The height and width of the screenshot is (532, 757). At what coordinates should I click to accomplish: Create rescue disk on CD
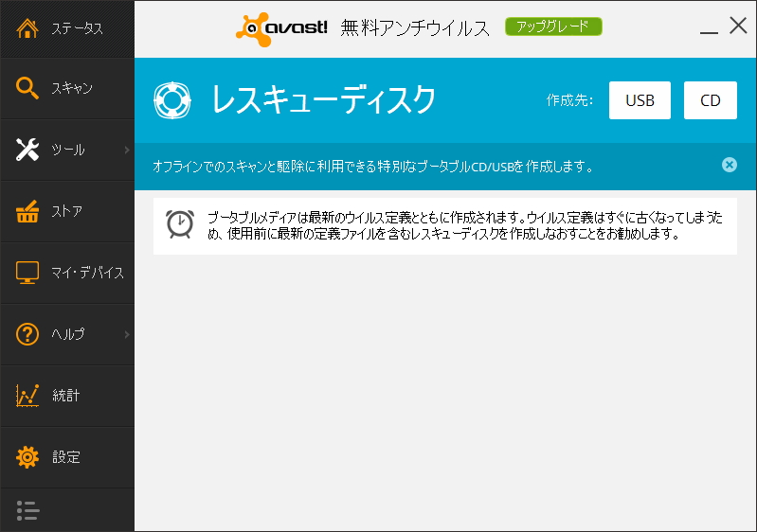[711, 100]
